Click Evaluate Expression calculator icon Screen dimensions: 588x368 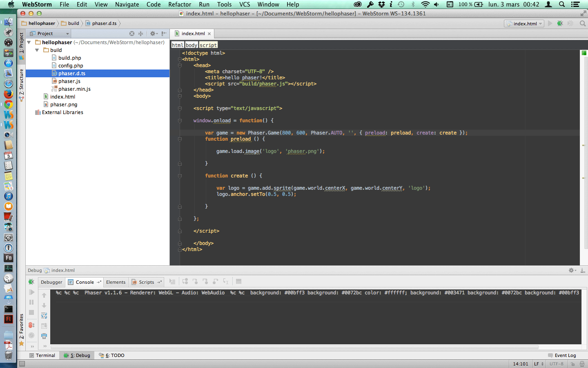point(239,282)
